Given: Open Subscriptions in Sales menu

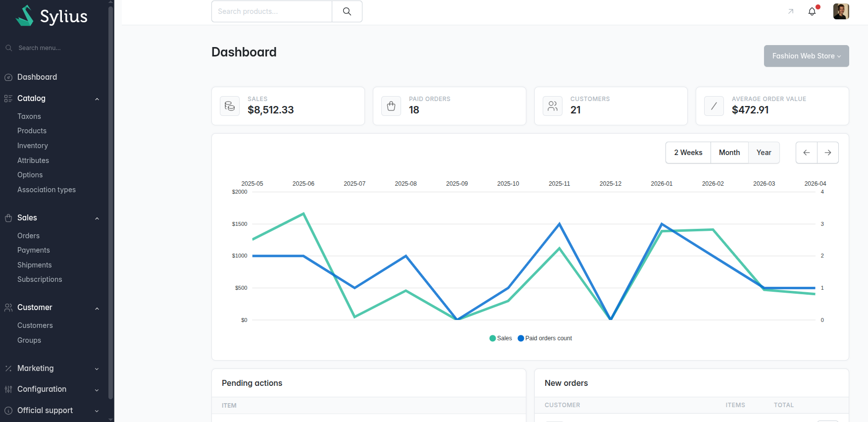Looking at the screenshot, I should 40,279.
